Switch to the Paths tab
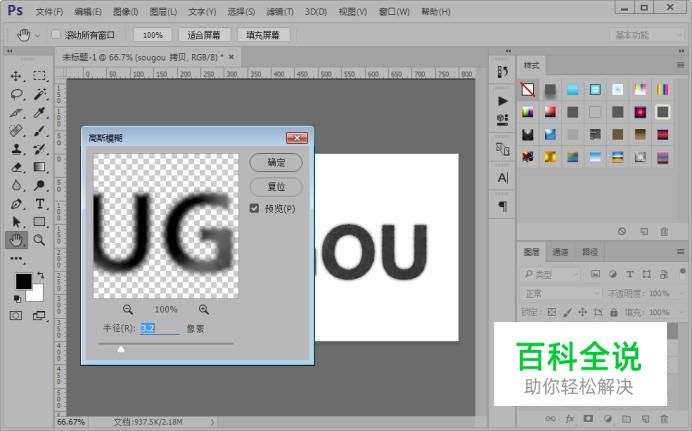Image resolution: width=692 pixels, height=431 pixels. (590, 252)
